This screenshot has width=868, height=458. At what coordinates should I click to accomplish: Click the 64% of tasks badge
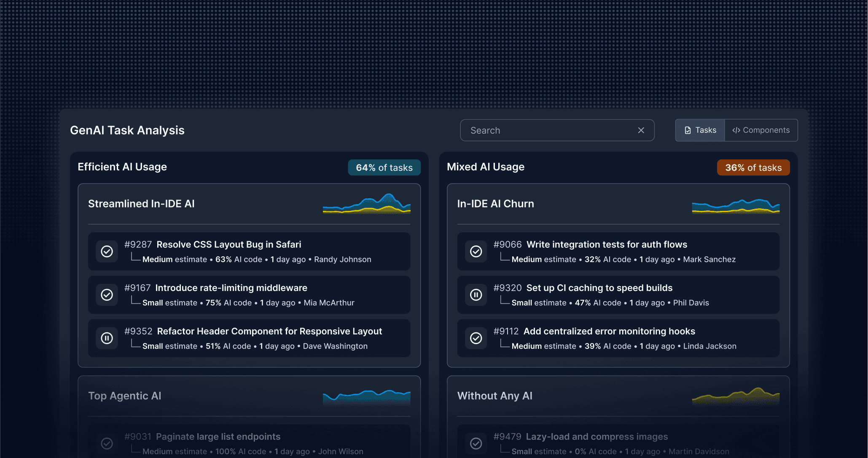tap(384, 167)
